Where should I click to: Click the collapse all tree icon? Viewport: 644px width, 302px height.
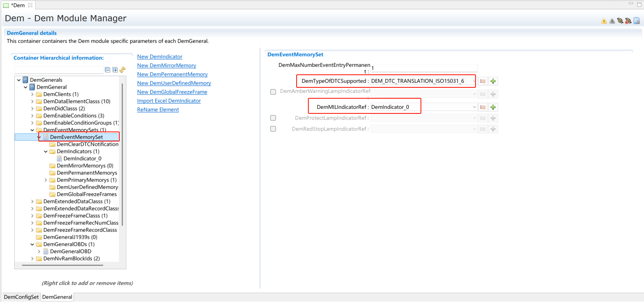click(x=108, y=70)
